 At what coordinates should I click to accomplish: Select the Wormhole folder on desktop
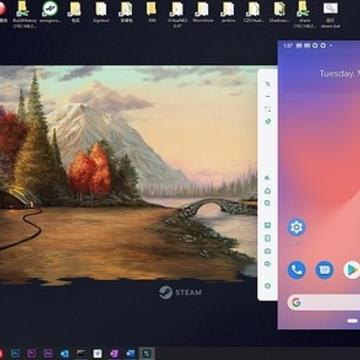point(203,12)
